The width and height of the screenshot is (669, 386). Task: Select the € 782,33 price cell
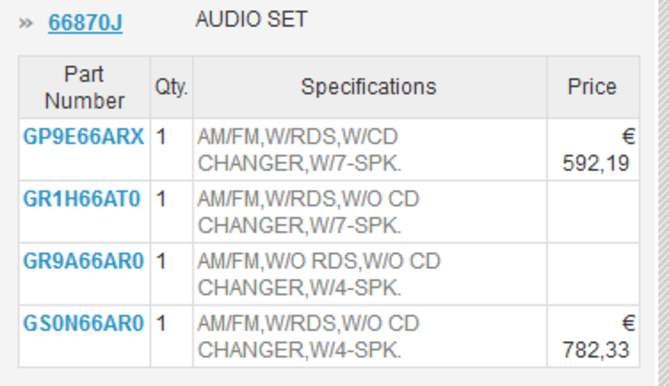pos(593,337)
